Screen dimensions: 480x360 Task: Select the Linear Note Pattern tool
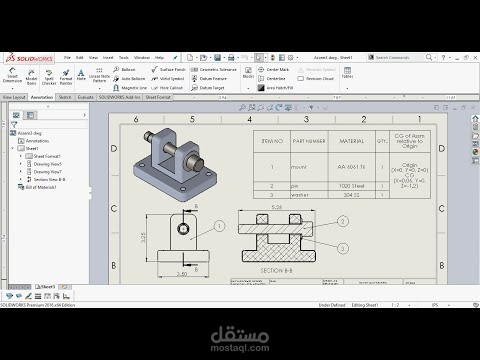pyautogui.click(x=99, y=76)
